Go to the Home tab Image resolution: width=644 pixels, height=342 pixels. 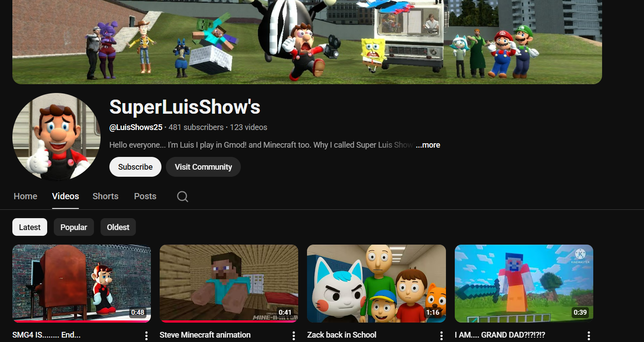coord(26,196)
